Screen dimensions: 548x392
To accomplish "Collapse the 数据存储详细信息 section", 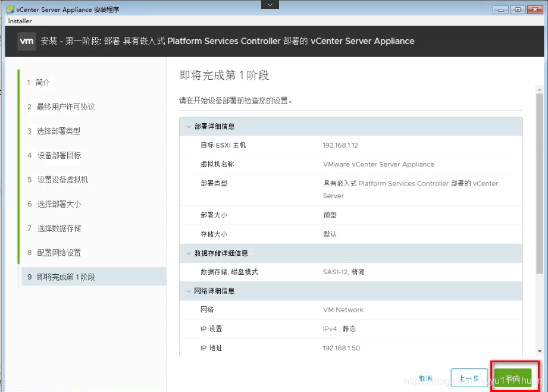I will point(189,253).
